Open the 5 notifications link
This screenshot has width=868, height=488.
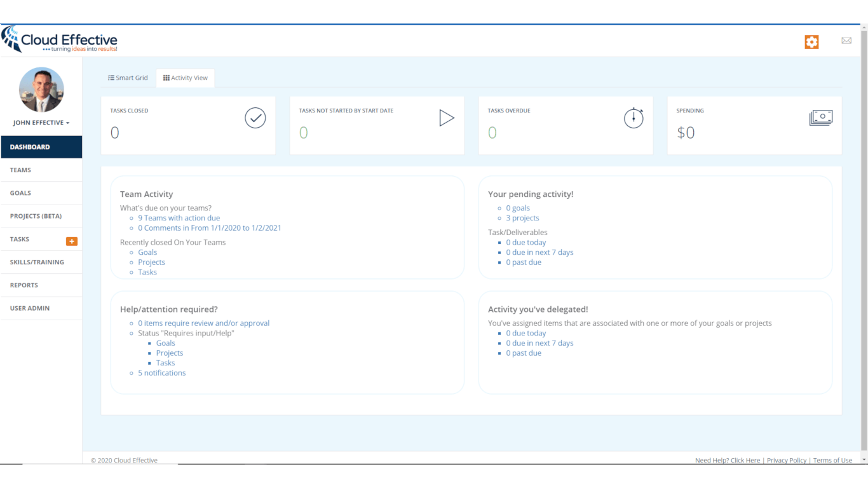pos(162,373)
